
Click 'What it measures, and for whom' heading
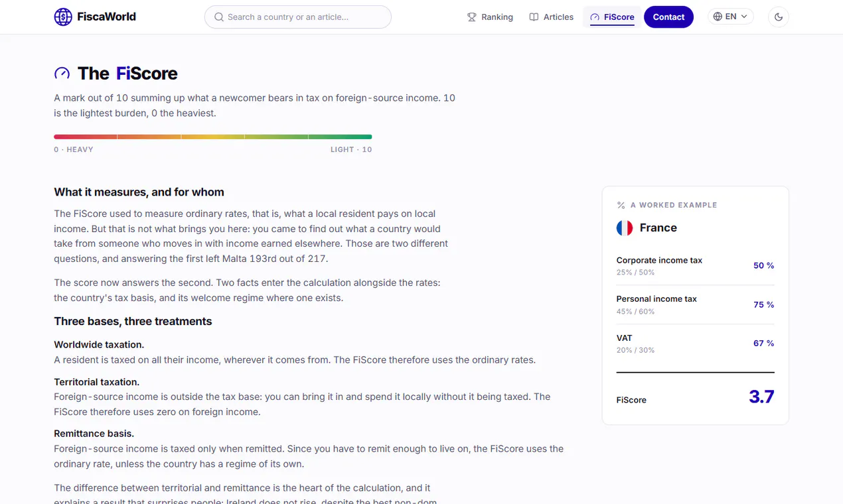(139, 192)
